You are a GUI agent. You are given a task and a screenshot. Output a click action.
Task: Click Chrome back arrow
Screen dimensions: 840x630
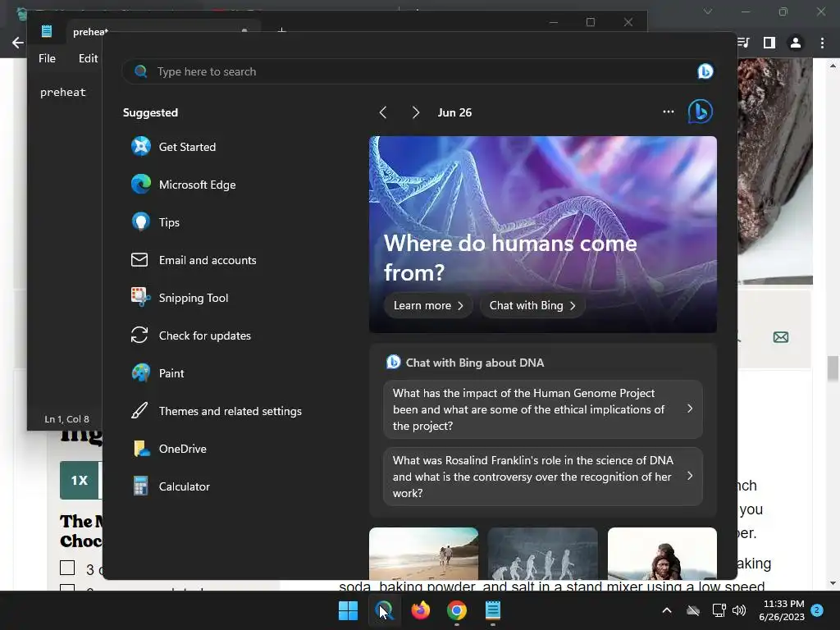point(18,43)
